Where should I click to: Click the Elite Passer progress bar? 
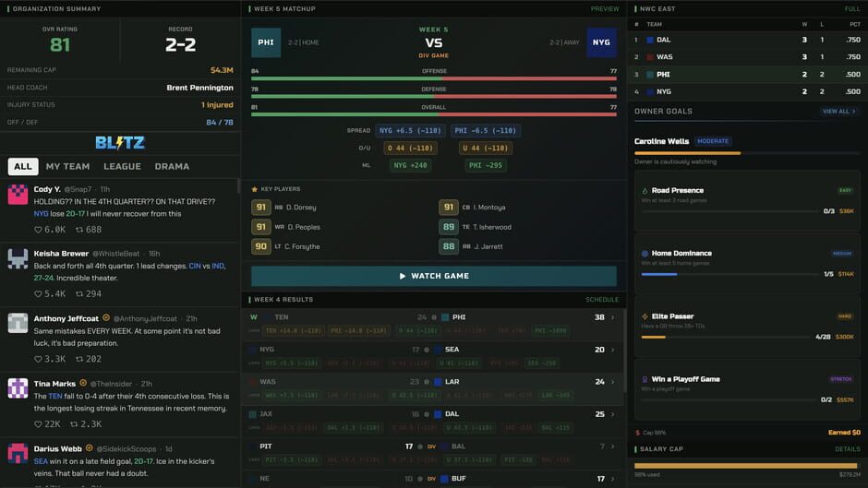click(x=725, y=337)
